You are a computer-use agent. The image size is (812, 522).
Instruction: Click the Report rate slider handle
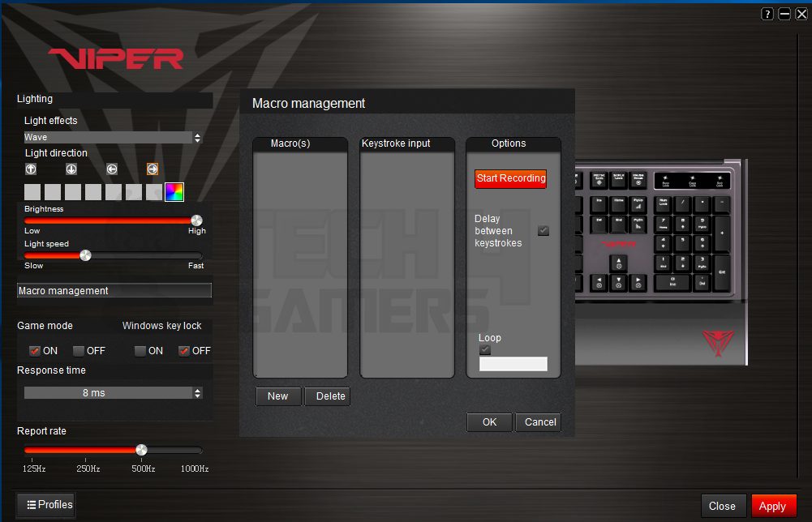click(141, 450)
